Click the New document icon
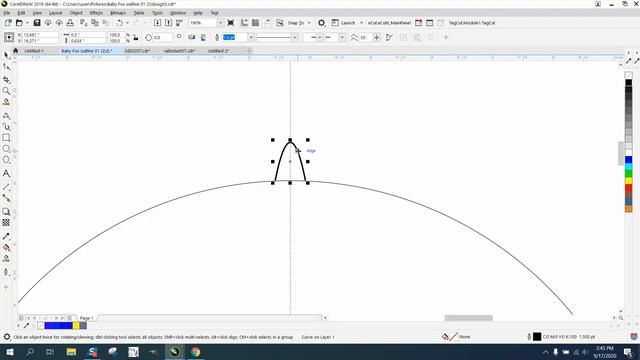Screen dimensions: 640x360 pyautogui.click(x=8, y=23)
